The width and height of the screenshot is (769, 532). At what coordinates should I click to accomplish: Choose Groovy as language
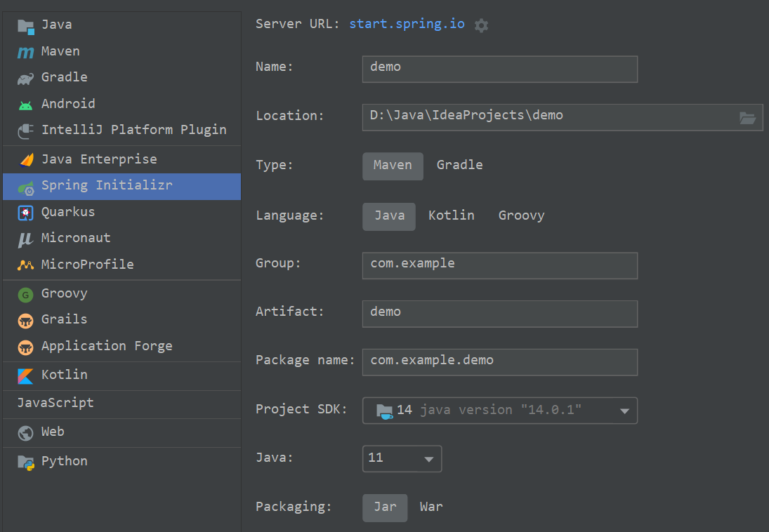point(521,215)
